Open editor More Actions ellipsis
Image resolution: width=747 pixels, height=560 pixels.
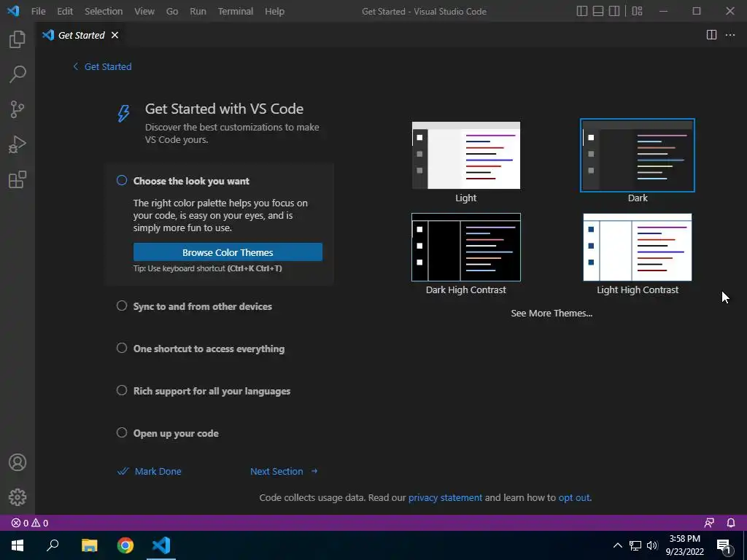pyautogui.click(x=729, y=35)
